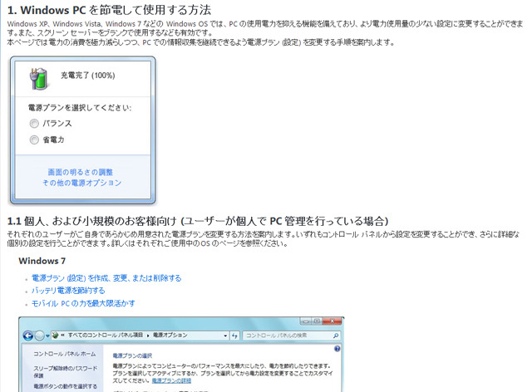Open スリープ解除時のパスワード保護 sidebar link

65,372
